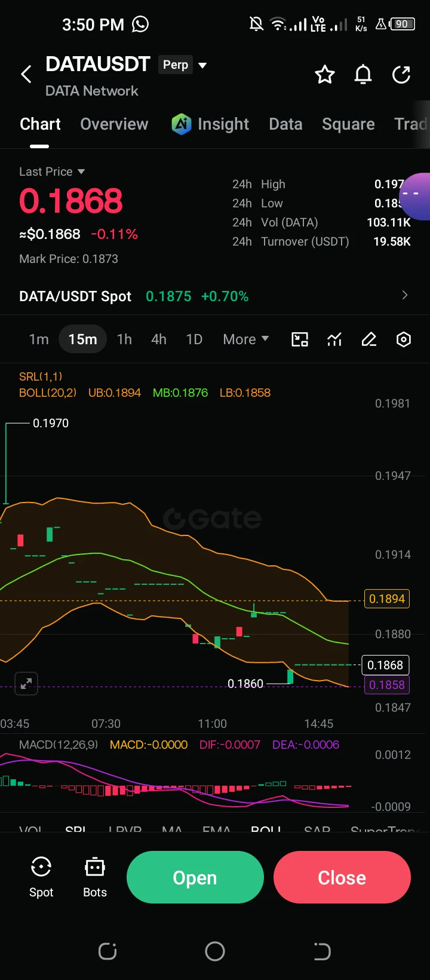Activate the drawing pencil tool
430x980 pixels.
coord(369,339)
